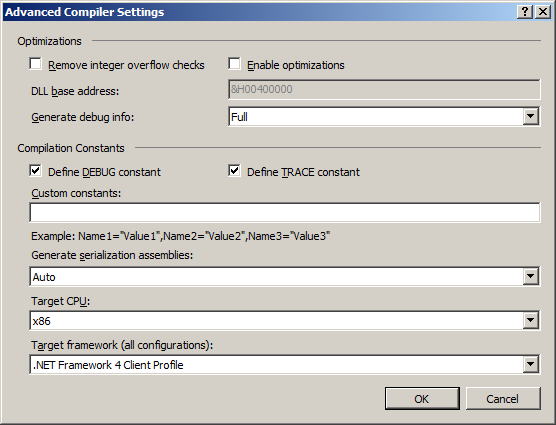Uncheck Define DEBUG constant

tap(35, 171)
